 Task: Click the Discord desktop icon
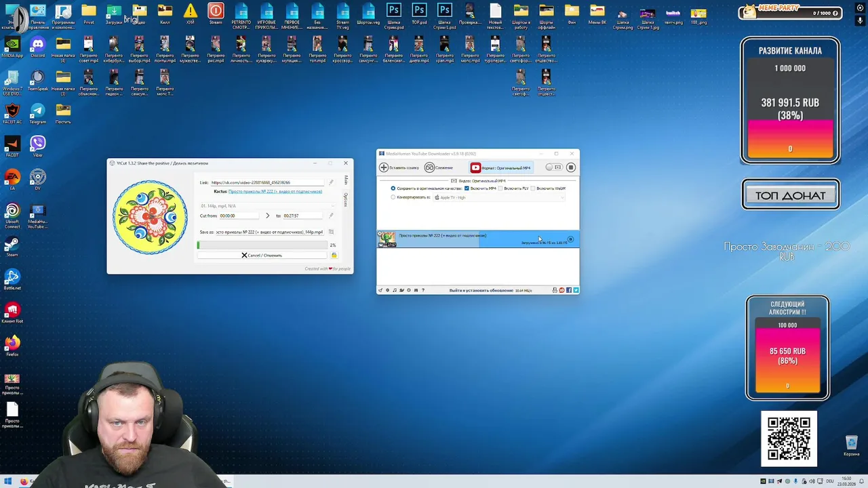[38, 47]
